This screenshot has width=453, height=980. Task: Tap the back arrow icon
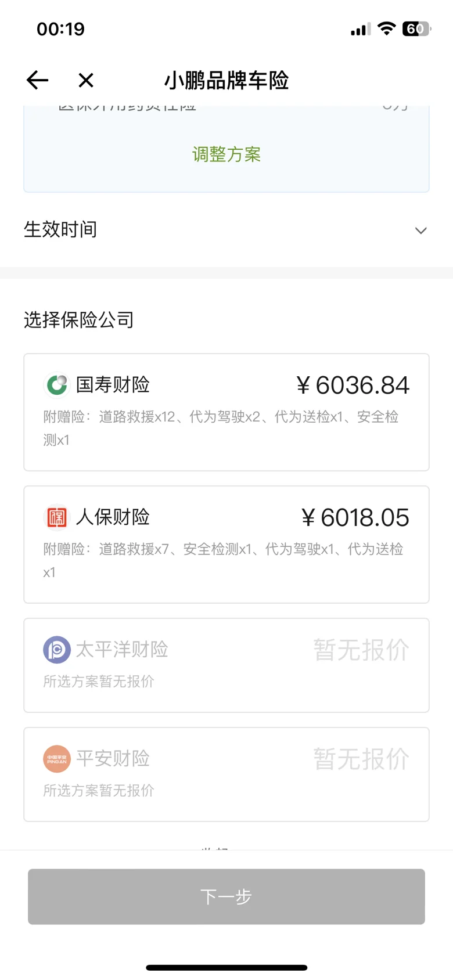37,80
